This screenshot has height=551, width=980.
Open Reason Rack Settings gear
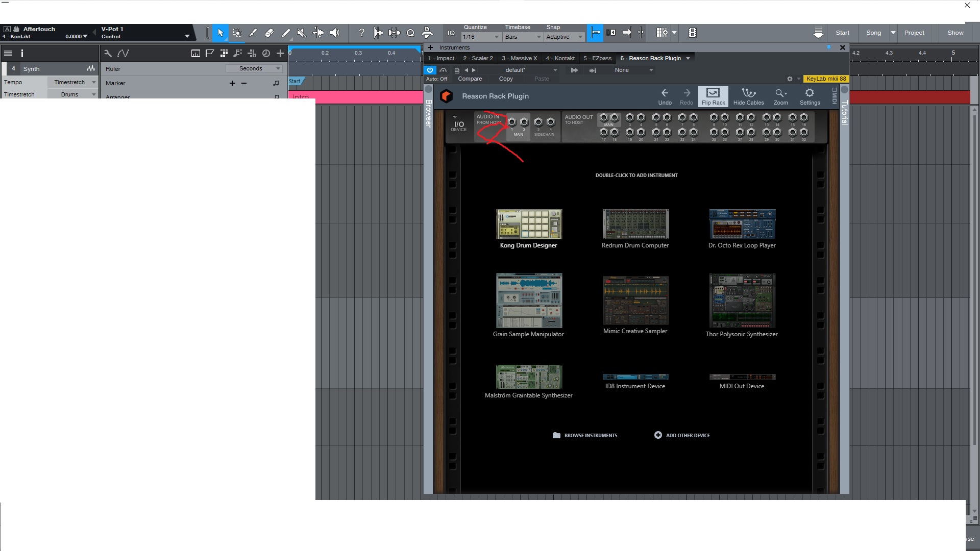coord(810,96)
